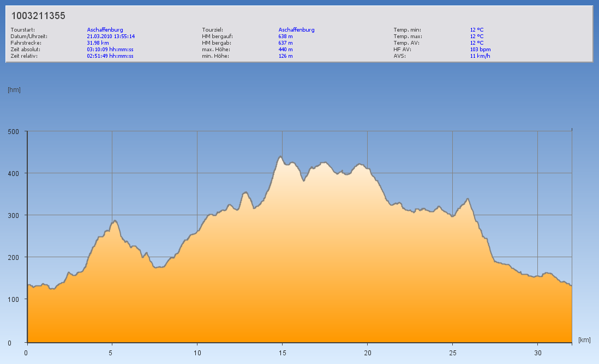The height and width of the screenshot is (364, 599).
Task: Click the 500 label on the elevation axis
Action: [x=14, y=131]
